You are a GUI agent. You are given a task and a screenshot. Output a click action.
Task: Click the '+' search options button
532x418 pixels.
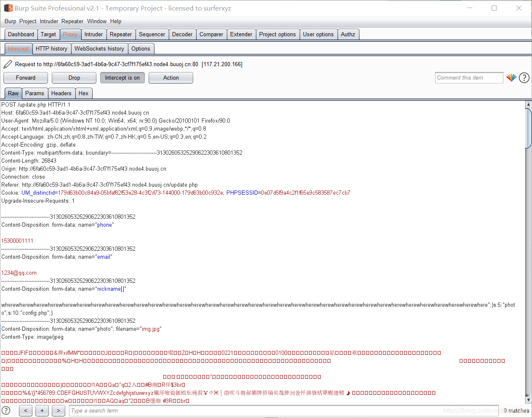[42, 410]
